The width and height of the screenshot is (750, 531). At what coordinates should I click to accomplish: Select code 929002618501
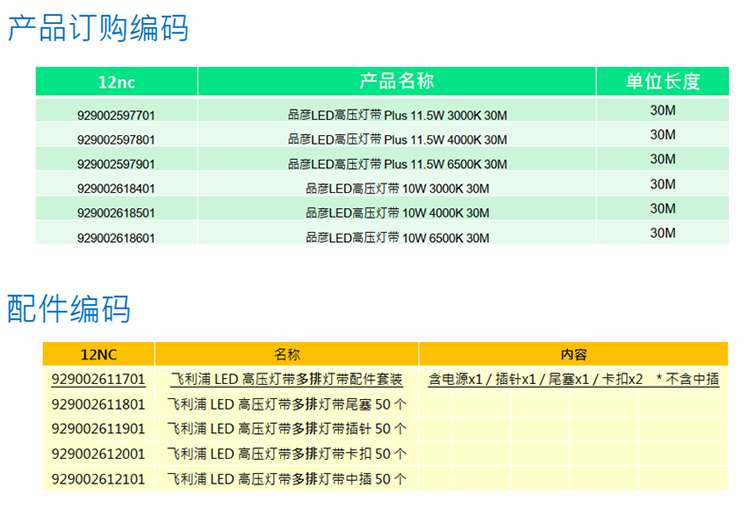click(x=116, y=213)
